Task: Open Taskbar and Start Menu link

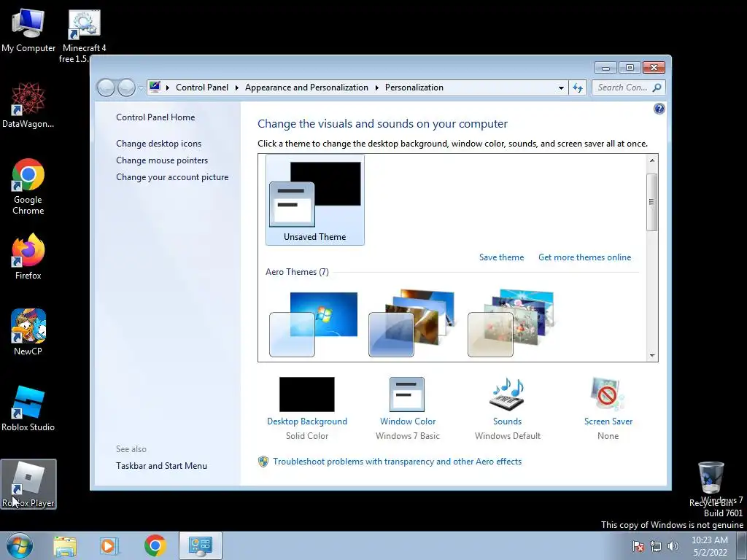Action: (x=161, y=466)
